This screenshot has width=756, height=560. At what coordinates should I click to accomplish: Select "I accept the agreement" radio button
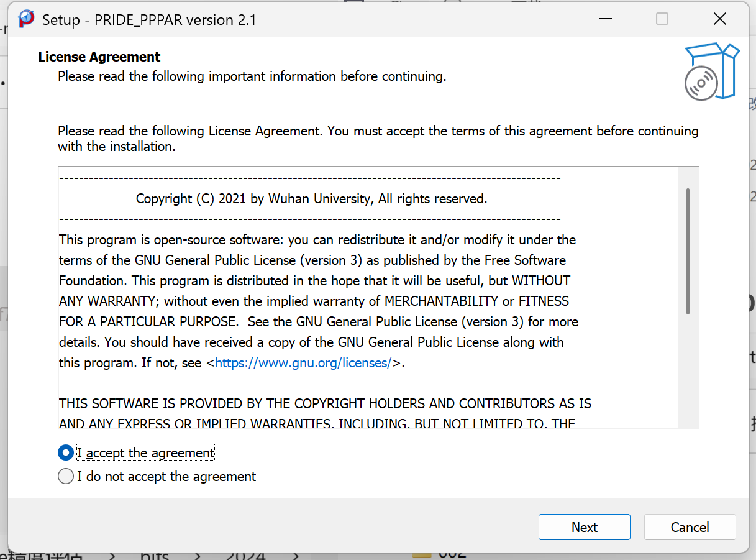[65, 453]
